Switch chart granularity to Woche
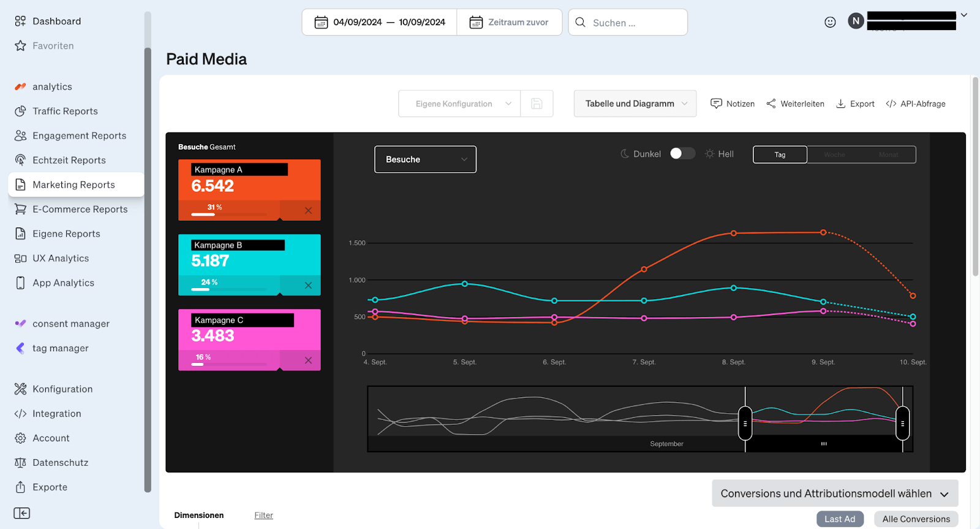The height and width of the screenshot is (529, 980). 834,154
